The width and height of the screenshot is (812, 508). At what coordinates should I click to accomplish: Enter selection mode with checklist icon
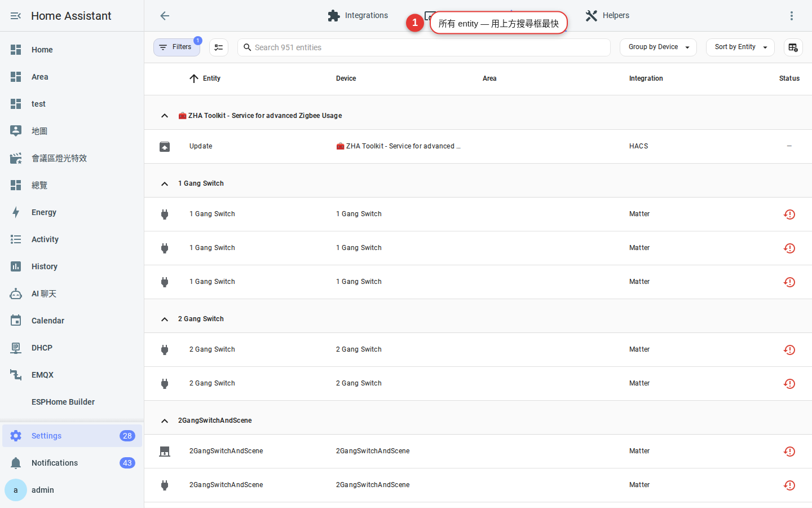point(219,47)
